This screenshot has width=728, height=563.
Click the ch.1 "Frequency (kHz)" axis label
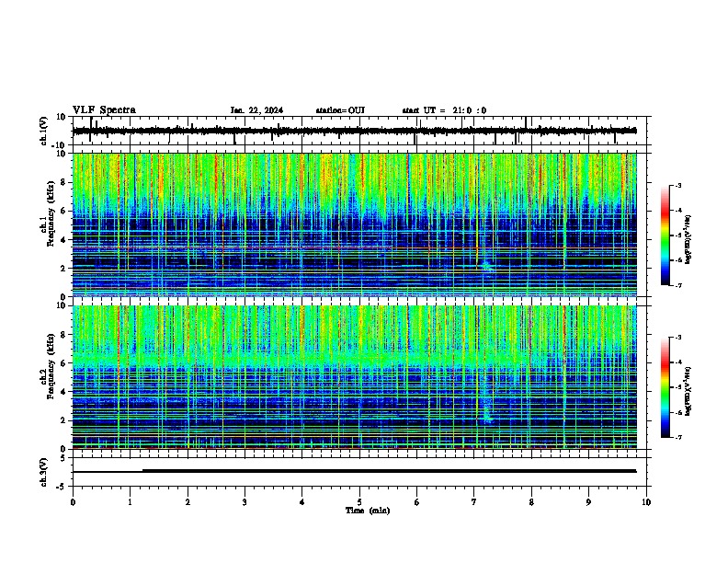coord(51,214)
